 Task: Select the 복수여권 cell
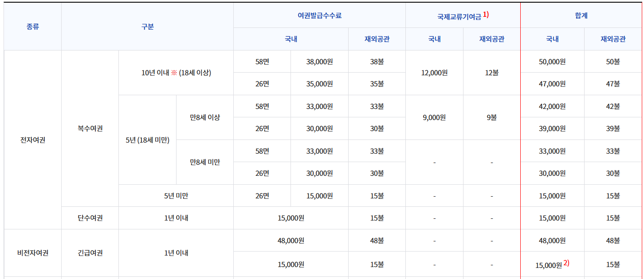coord(90,128)
